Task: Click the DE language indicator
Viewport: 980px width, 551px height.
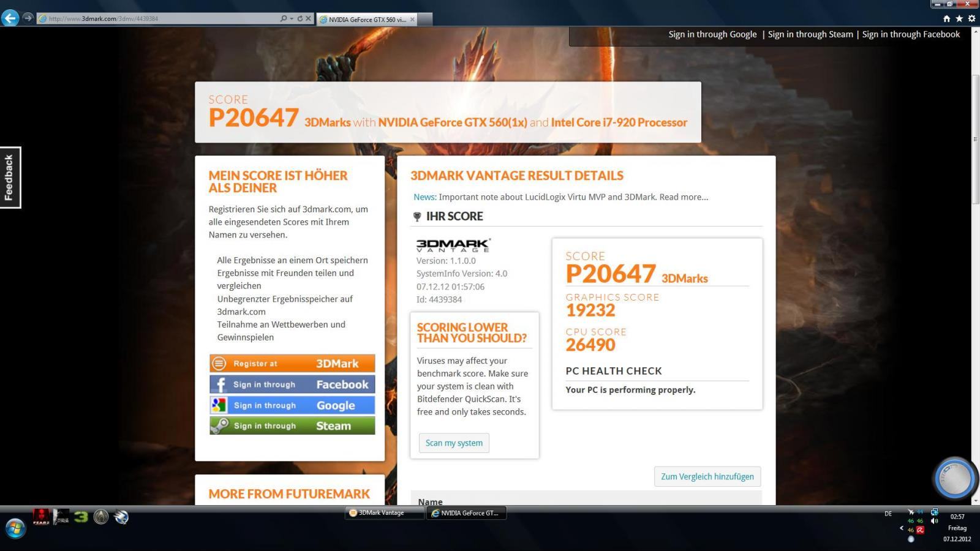Action: click(888, 514)
